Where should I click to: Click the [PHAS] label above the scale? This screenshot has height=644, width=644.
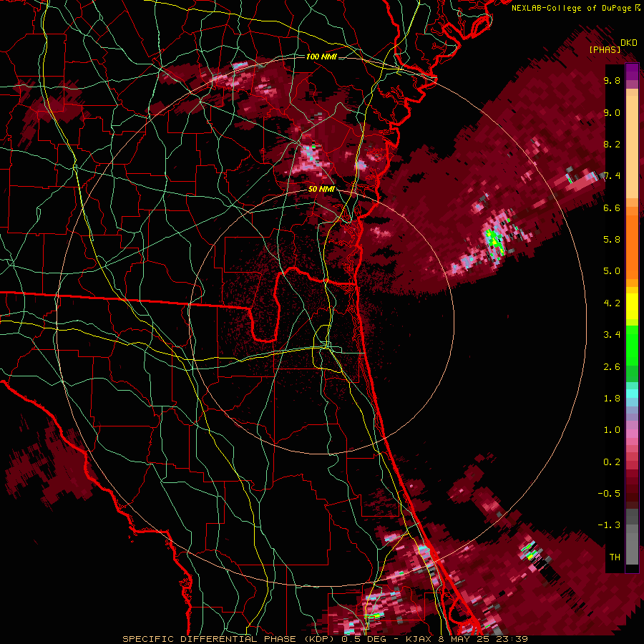tap(605, 50)
